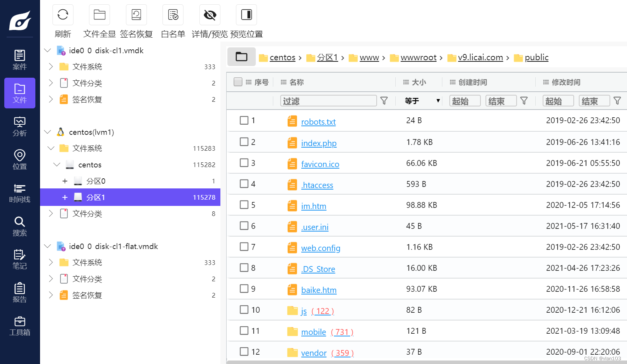
Task: Click the 大小 column menu icon
Action: [406, 82]
